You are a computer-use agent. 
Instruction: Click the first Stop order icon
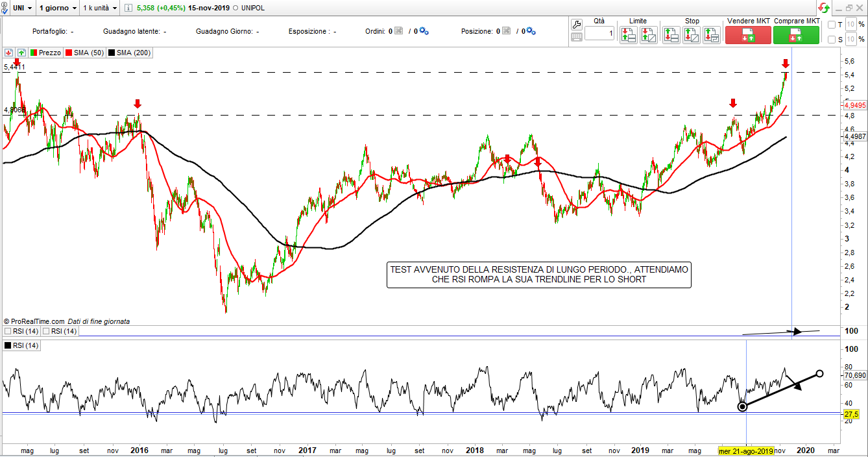[671, 35]
